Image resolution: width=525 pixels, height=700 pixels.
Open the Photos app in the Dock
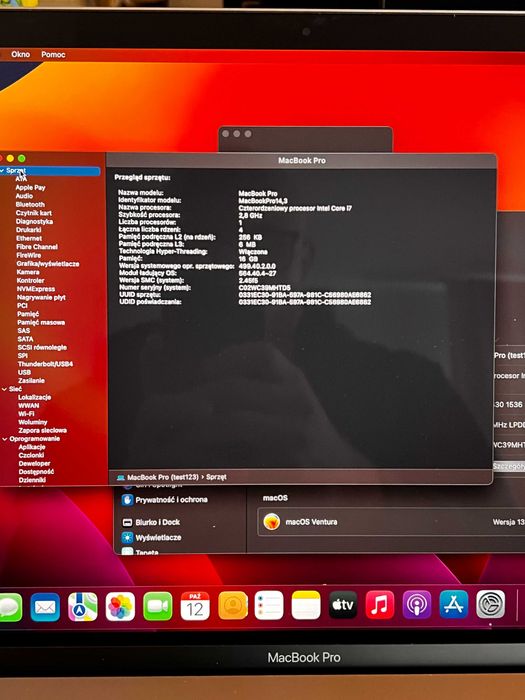point(120,607)
